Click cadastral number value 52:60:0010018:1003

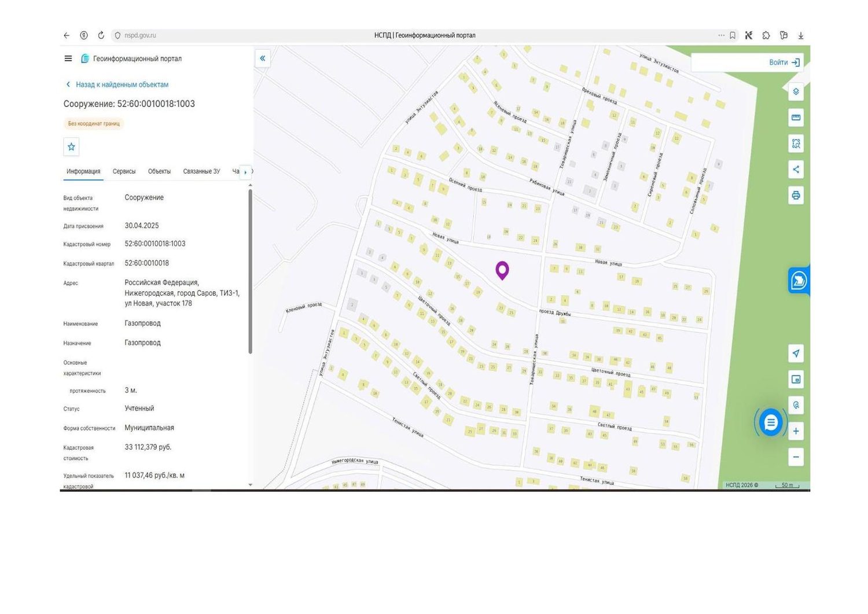point(155,244)
